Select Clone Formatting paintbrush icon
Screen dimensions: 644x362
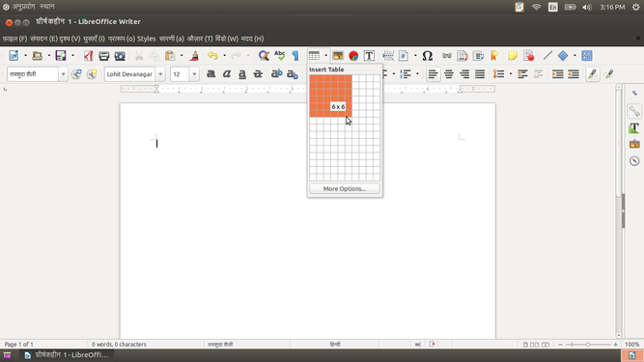click(x=194, y=55)
